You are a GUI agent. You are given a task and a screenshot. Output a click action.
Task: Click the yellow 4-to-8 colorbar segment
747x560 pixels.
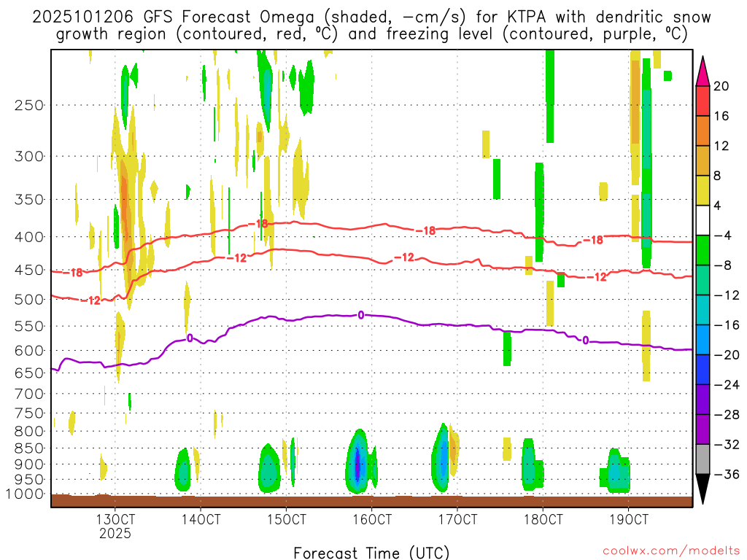pyautogui.click(x=703, y=190)
